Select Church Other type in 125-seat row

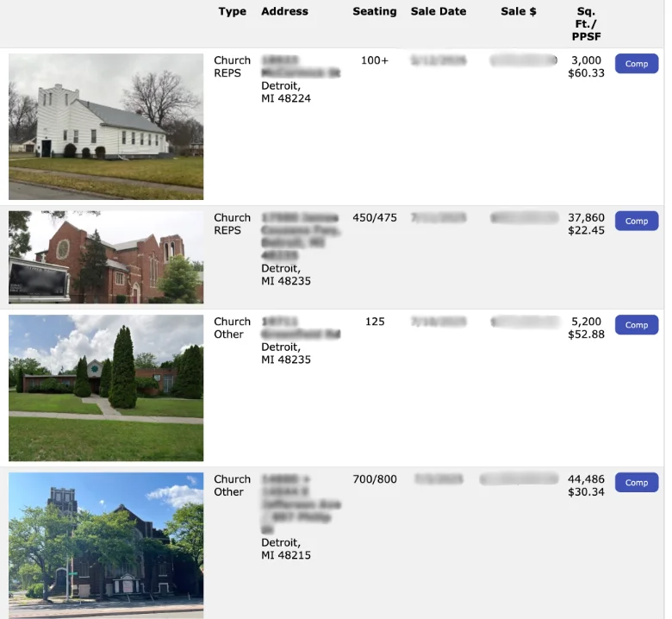tap(233, 328)
